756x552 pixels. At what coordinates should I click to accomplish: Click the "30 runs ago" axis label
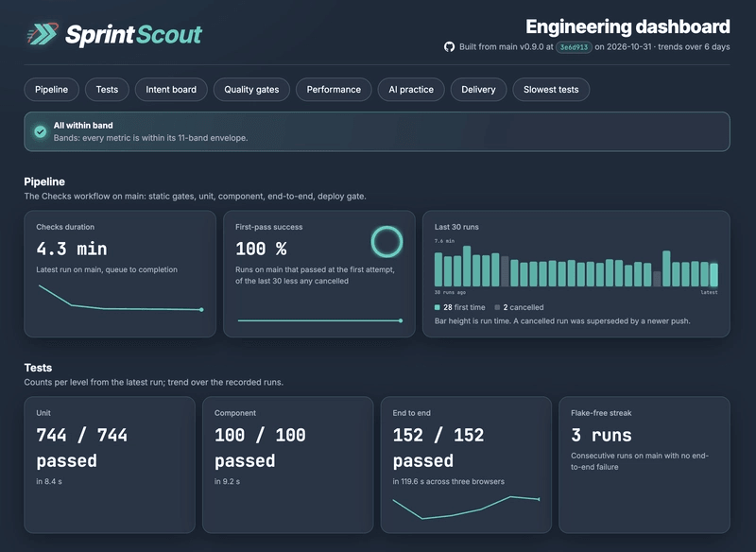(450, 292)
